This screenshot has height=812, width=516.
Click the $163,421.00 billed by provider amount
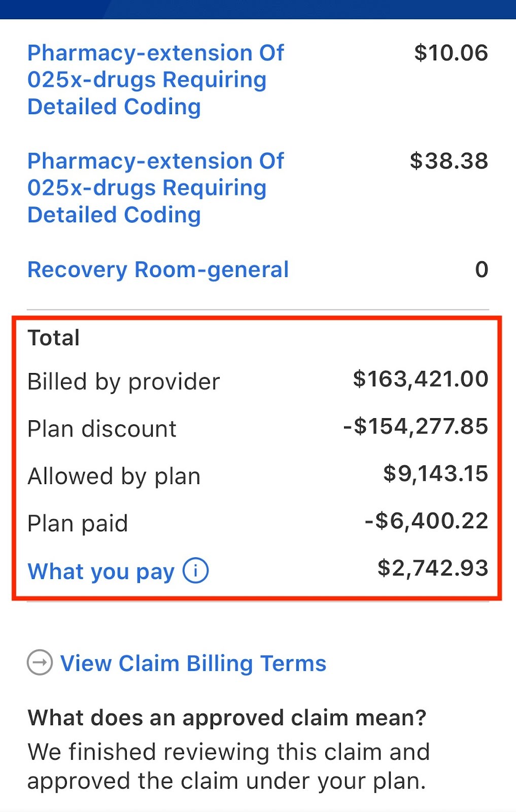click(x=421, y=379)
